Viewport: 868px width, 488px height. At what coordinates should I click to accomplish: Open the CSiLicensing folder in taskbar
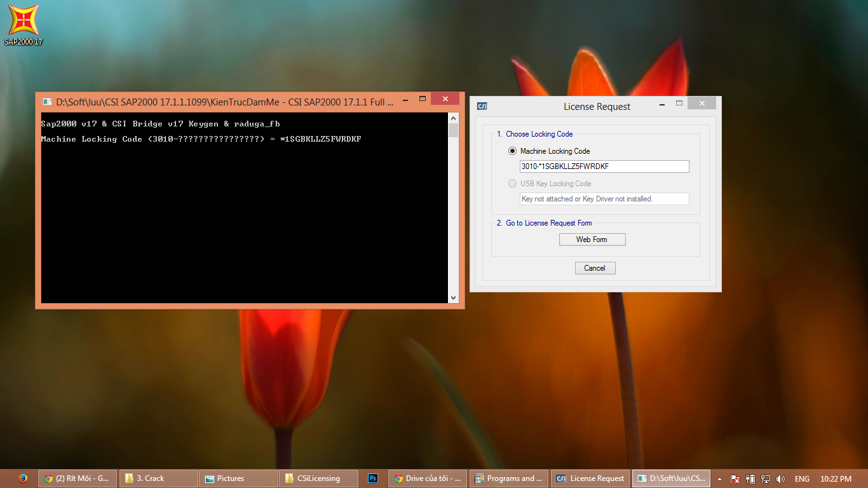click(318, 478)
